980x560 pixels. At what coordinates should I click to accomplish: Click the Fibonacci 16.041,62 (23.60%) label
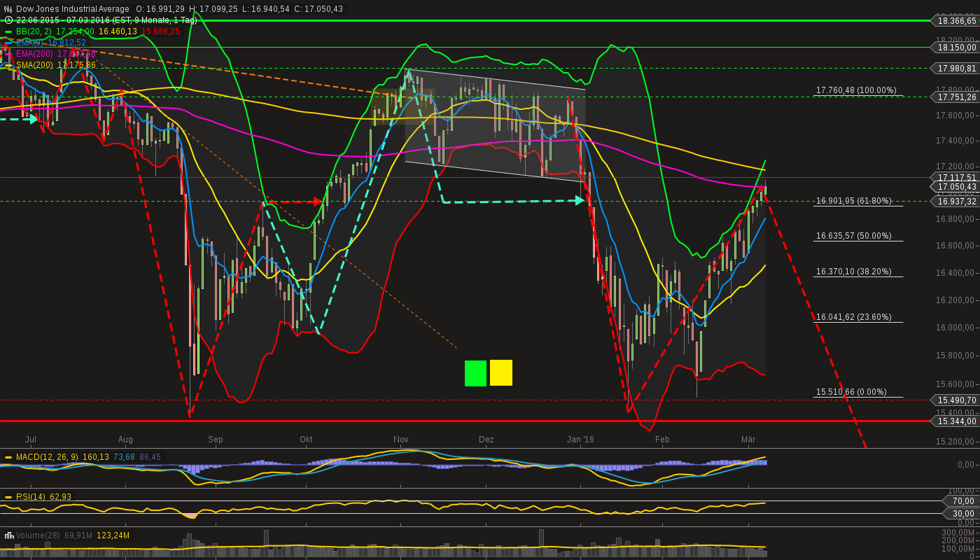(854, 317)
